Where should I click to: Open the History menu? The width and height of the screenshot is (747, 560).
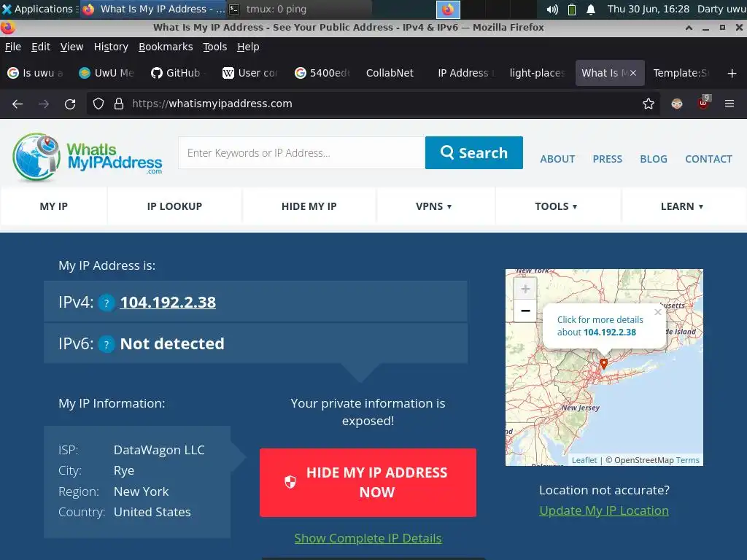click(x=111, y=47)
